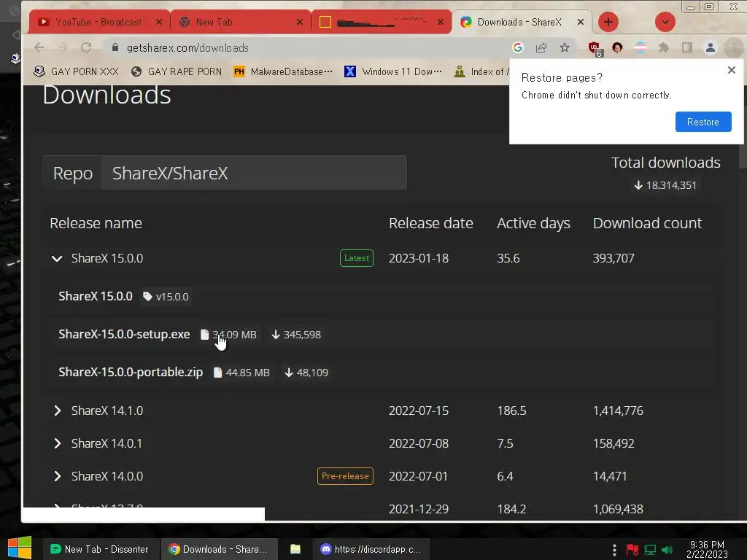The height and width of the screenshot is (560, 747).
Task: Click the 2022-07-08 release date cell
Action: point(418,443)
